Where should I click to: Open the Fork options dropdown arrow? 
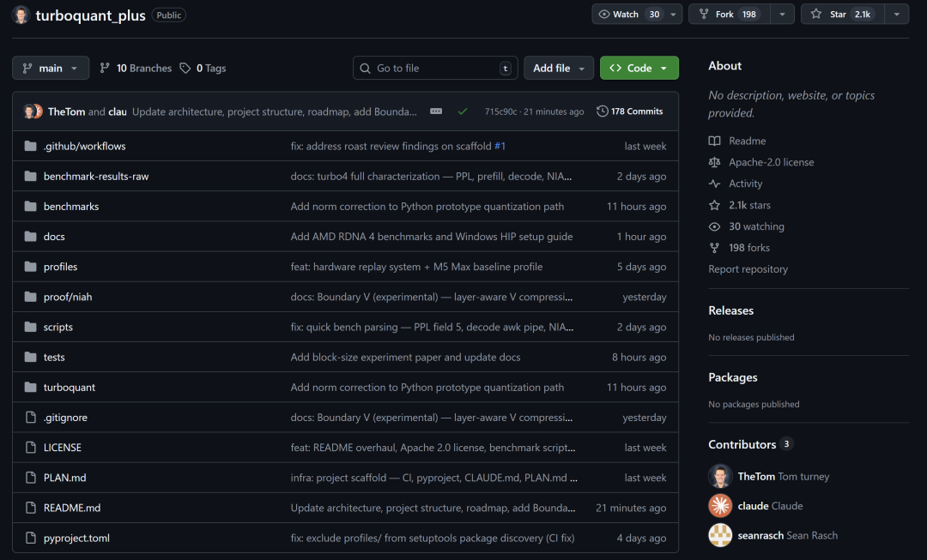(781, 15)
